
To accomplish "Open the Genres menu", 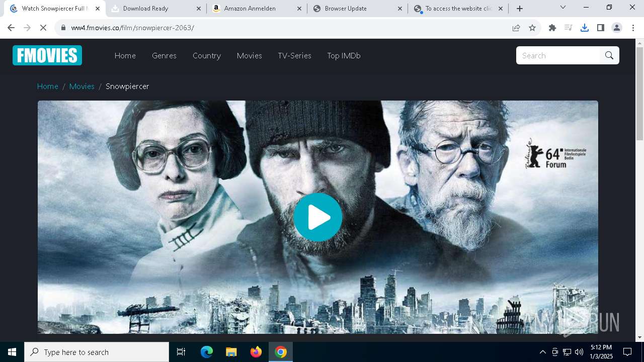I will 164,55.
